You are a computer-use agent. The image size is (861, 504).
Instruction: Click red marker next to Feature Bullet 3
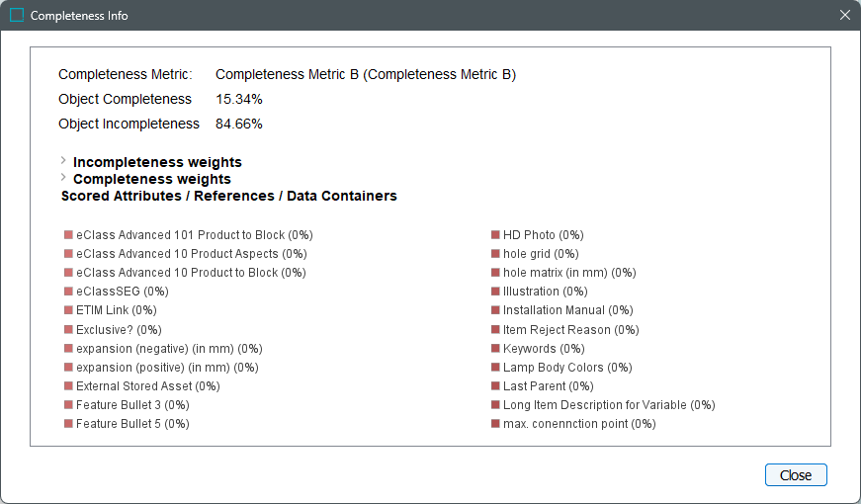click(69, 405)
